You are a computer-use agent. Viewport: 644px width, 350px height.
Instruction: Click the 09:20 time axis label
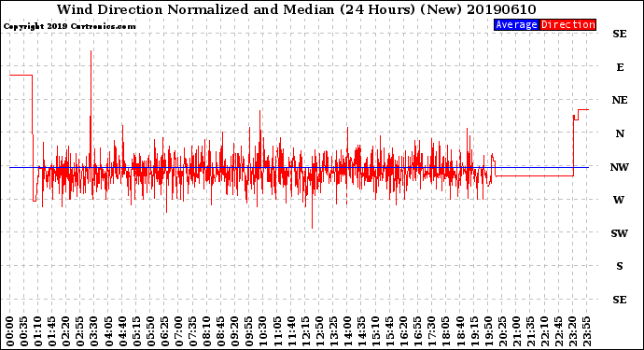click(x=235, y=331)
